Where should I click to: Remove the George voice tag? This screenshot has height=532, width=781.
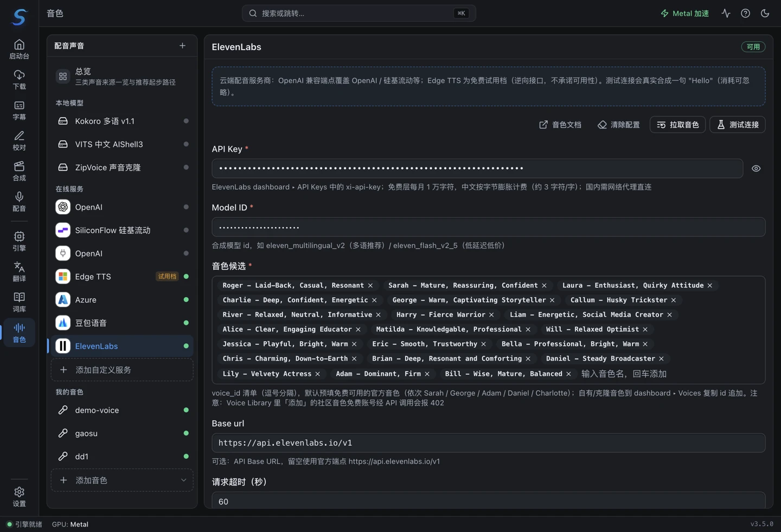(x=552, y=300)
